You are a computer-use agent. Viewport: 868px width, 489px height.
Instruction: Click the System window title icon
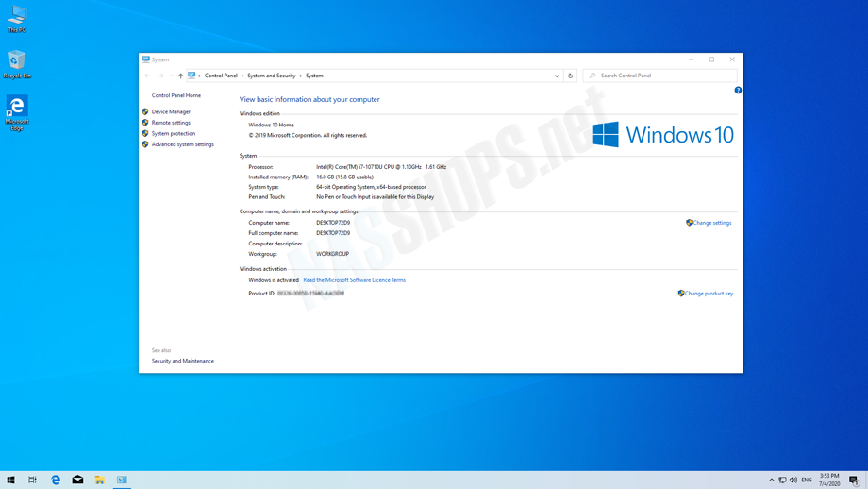(146, 59)
